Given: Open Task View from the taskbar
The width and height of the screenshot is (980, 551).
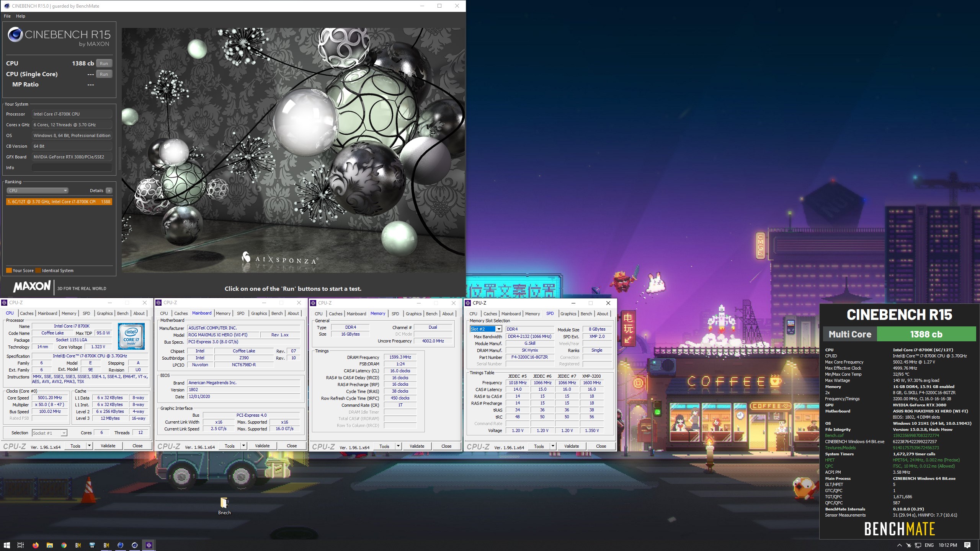Looking at the screenshot, I should pos(21,545).
